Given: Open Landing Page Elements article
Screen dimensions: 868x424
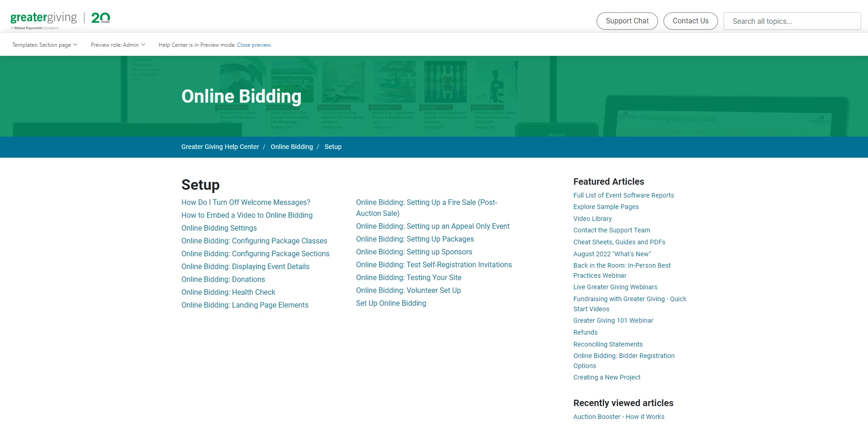Looking at the screenshot, I should click(245, 305).
